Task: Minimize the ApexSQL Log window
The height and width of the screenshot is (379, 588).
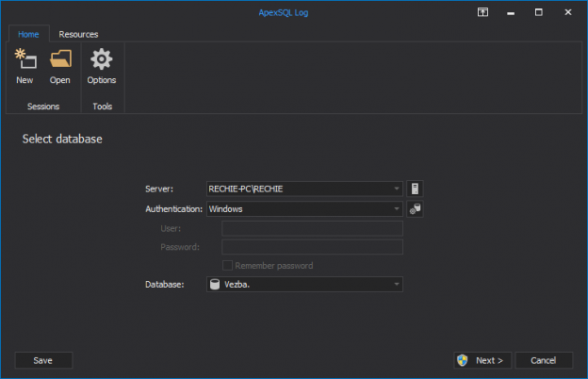Action: 511,13
